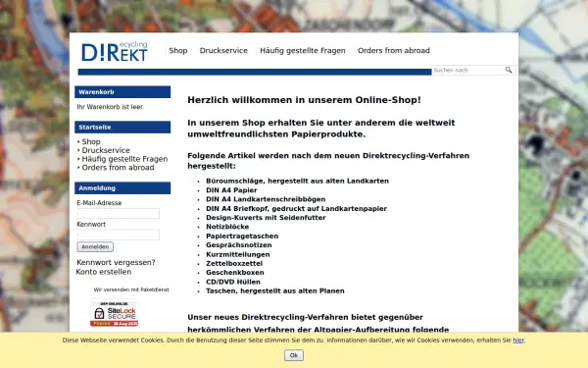Click 'Wir versenden mit Paketdienst' text
588x368 pixels.
pos(131,289)
